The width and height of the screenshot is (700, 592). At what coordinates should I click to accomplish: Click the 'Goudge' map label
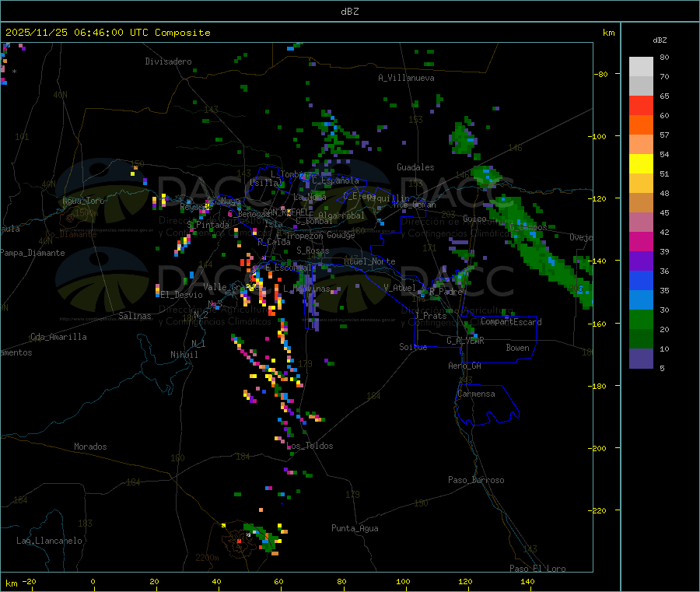[341, 235]
